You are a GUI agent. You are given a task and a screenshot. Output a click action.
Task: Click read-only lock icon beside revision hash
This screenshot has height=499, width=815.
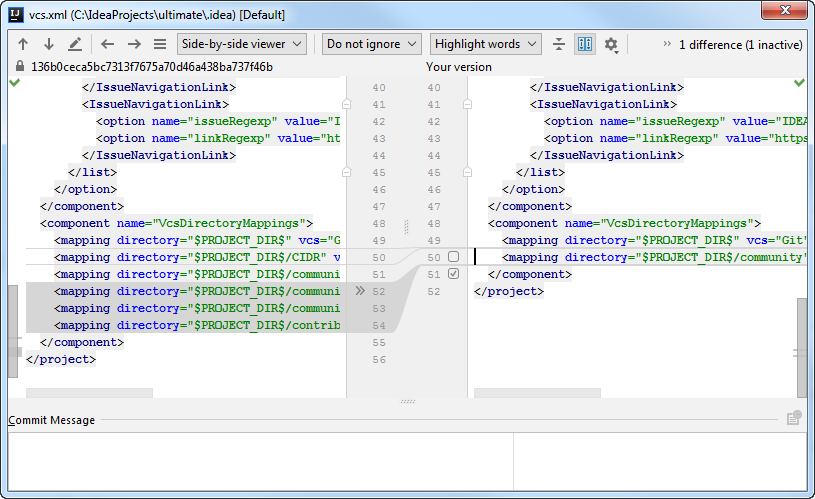coord(20,67)
